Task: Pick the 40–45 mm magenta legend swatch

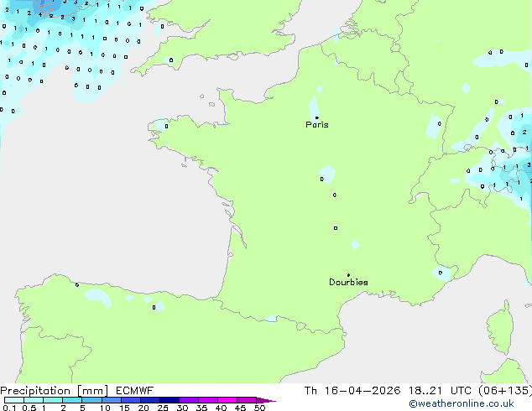Action: (x=227, y=400)
